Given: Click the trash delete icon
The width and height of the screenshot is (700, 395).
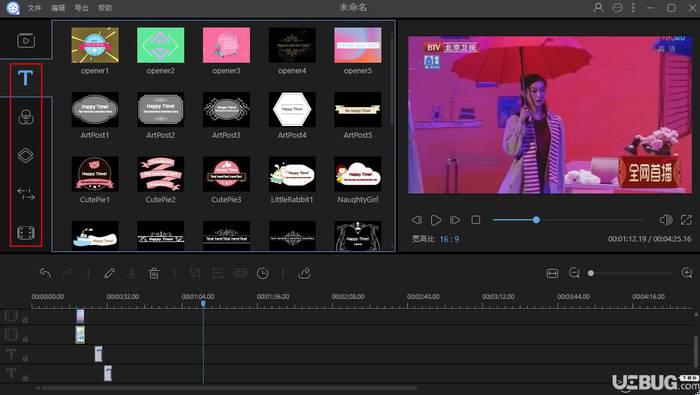Looking at the screenshot, I should 154,273.
